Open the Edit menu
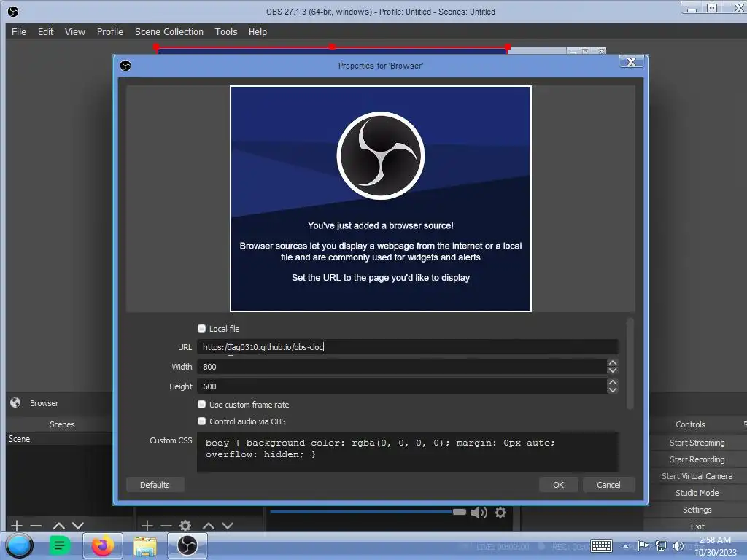The width and height of the screenshot is (747, 560). click(x=45, y=32)
